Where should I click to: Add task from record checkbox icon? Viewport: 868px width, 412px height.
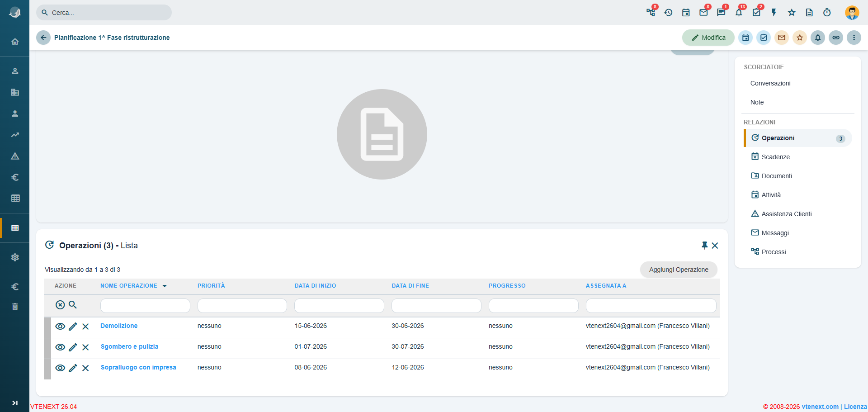(764, 38)
